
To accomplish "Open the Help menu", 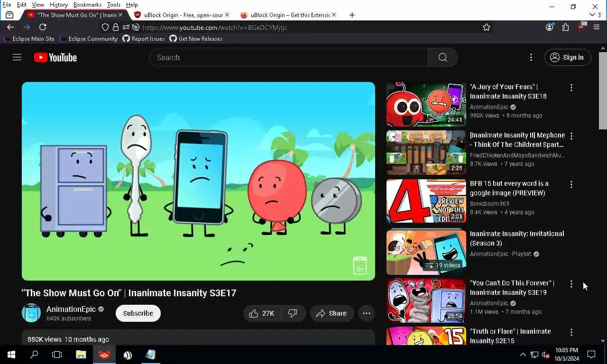I will tap(132, 5).
